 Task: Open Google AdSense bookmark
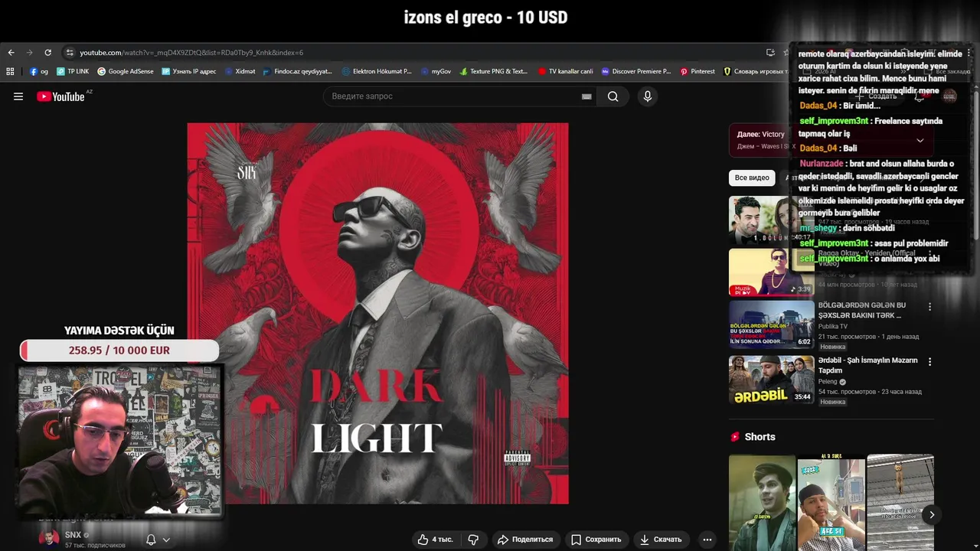(126, 71)
